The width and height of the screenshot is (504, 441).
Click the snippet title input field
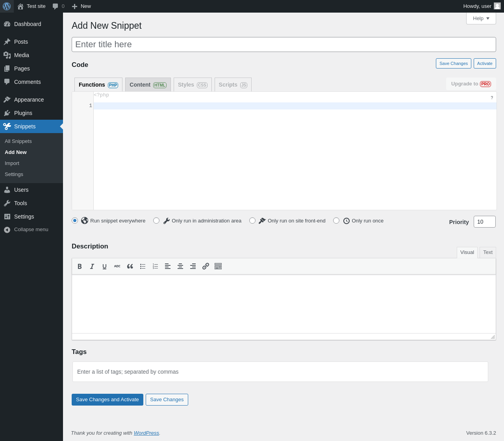tap(283, 44)
